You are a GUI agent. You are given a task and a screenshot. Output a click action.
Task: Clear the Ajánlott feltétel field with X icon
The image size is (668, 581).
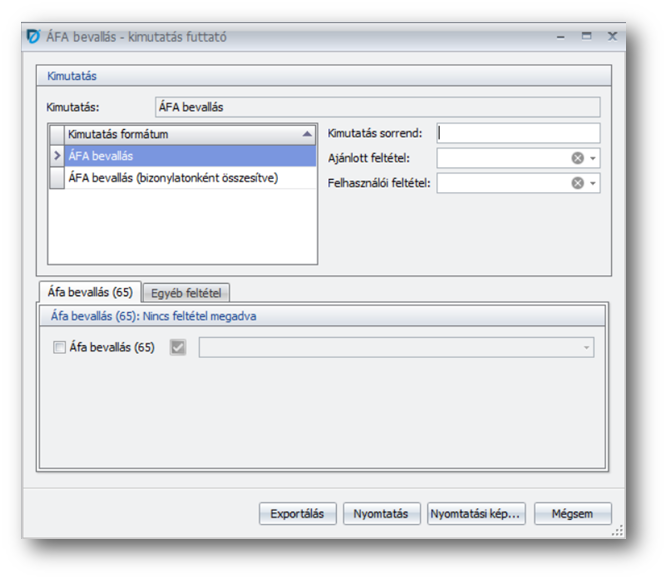pyautogui.click(x=577, y=158)
